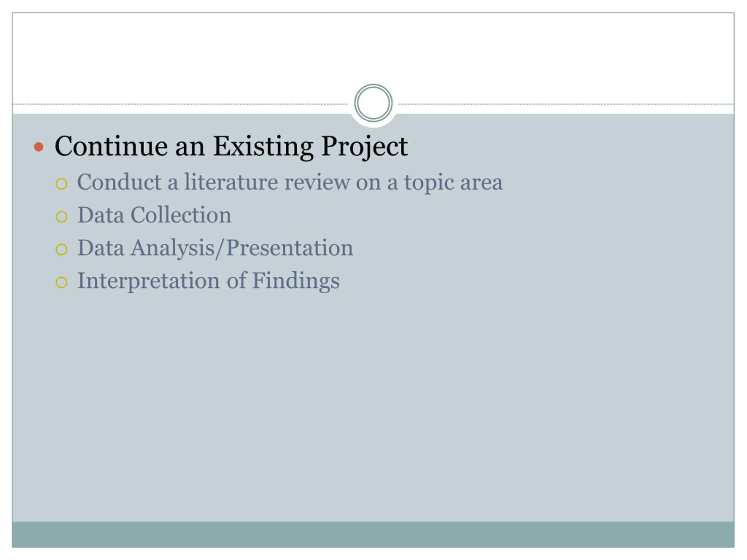Select the ring bullet beside Data Collection

(x=62, y=217)
